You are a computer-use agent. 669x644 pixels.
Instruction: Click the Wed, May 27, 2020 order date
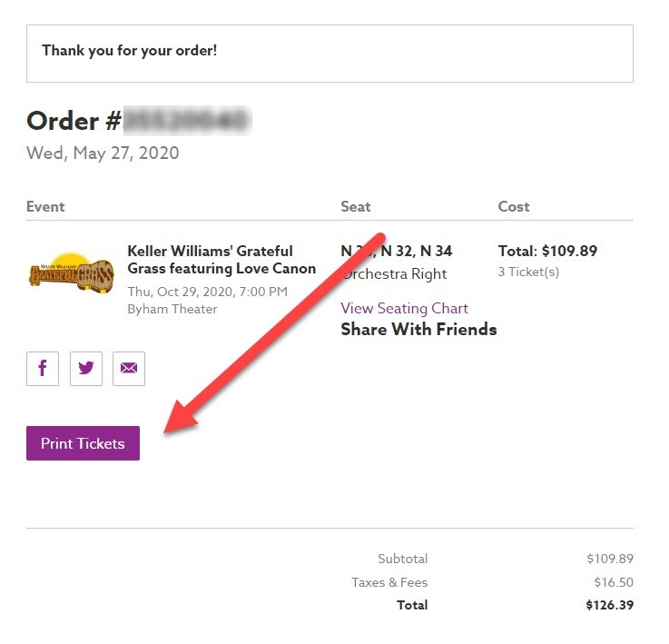103,153
